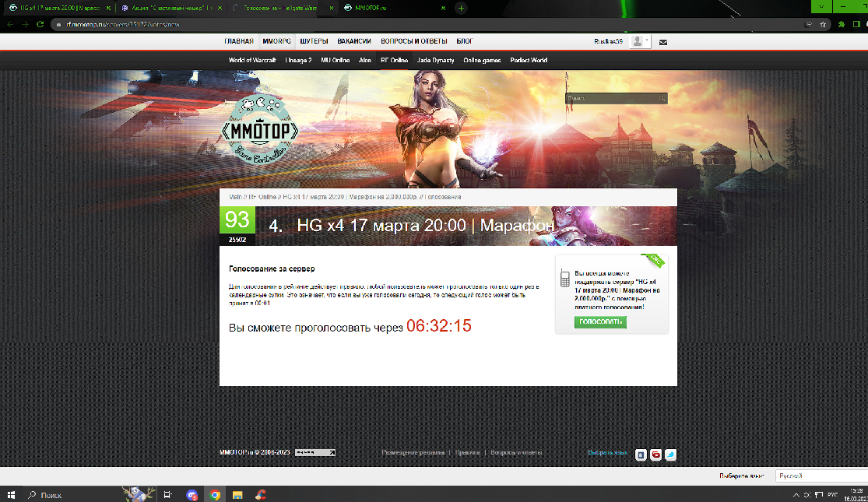The image size is (868, 502).
Task: Toggle the browser side panel icon
Action: click(x=856, y=24)
